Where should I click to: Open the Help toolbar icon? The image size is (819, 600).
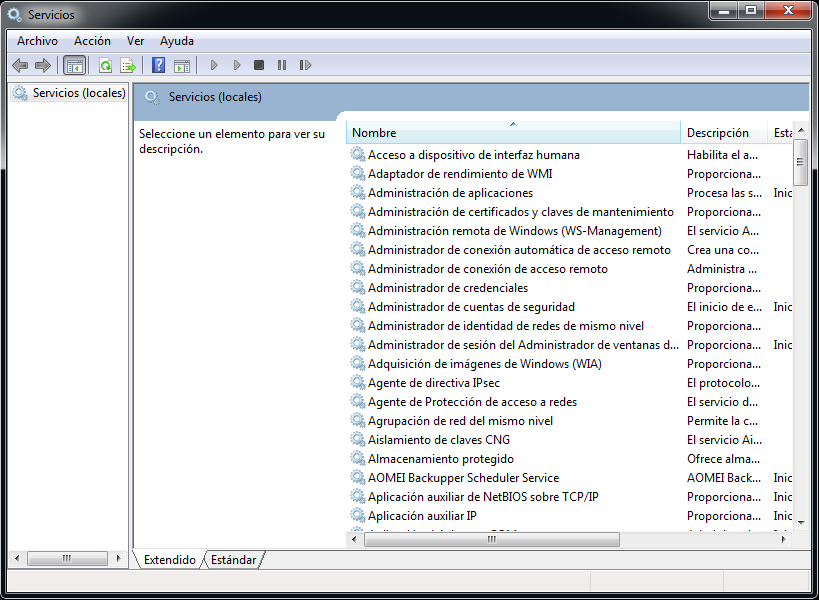[158, 65]
